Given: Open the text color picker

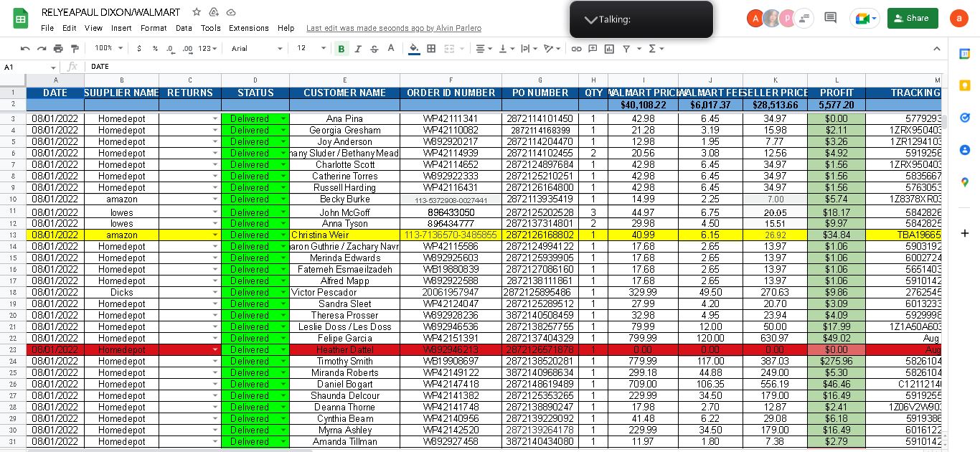Looking at the screenshot, I should 391,48.
